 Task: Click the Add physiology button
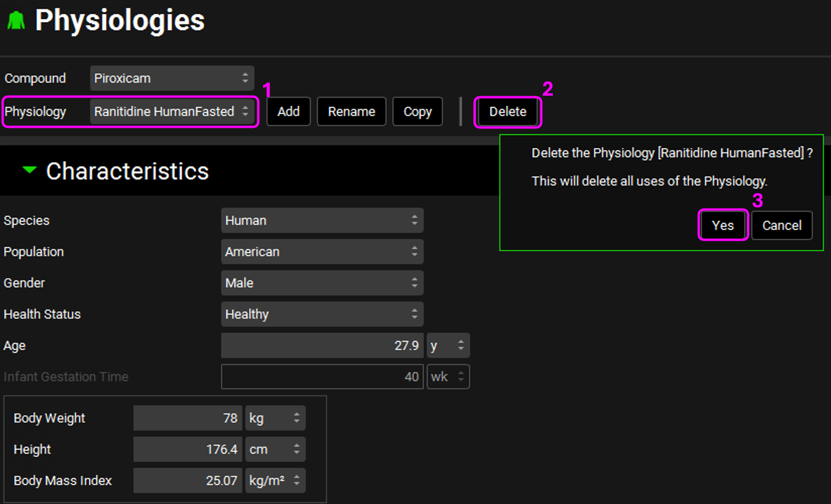288,112
